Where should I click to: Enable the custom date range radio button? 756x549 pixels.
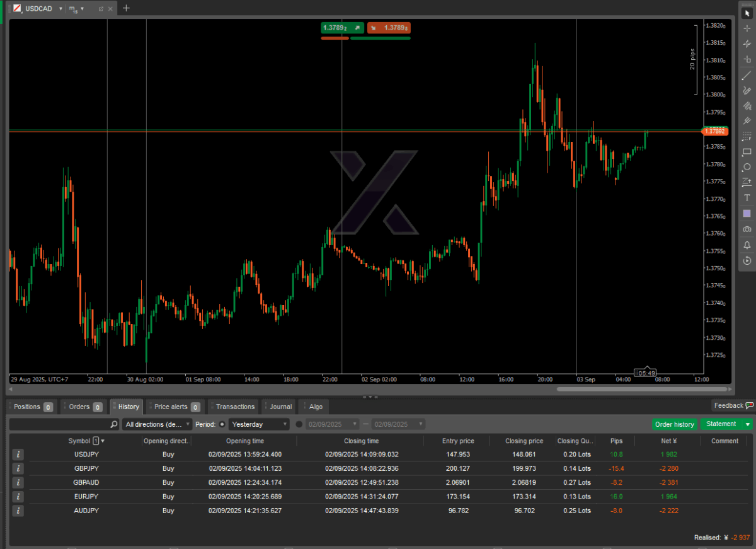pos(299,425)
